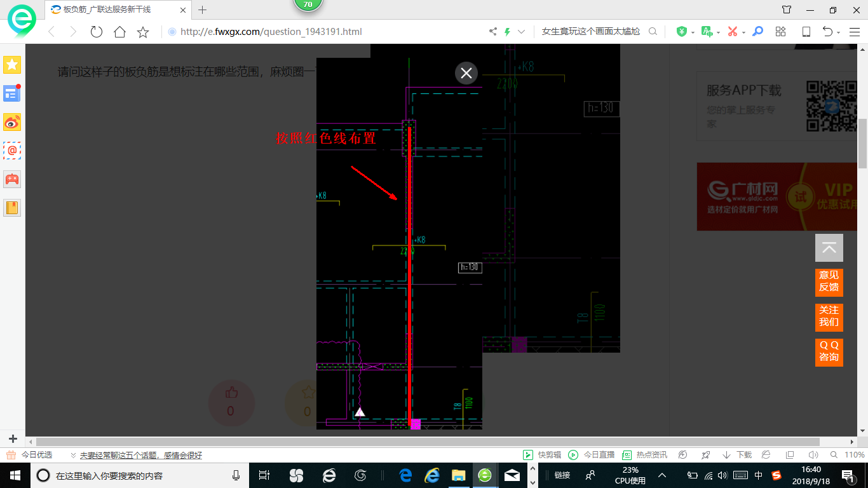The width and height of the screenshot is (868, 488).
Task: Add sidebar app with plus icon
Action: (12, 438)
